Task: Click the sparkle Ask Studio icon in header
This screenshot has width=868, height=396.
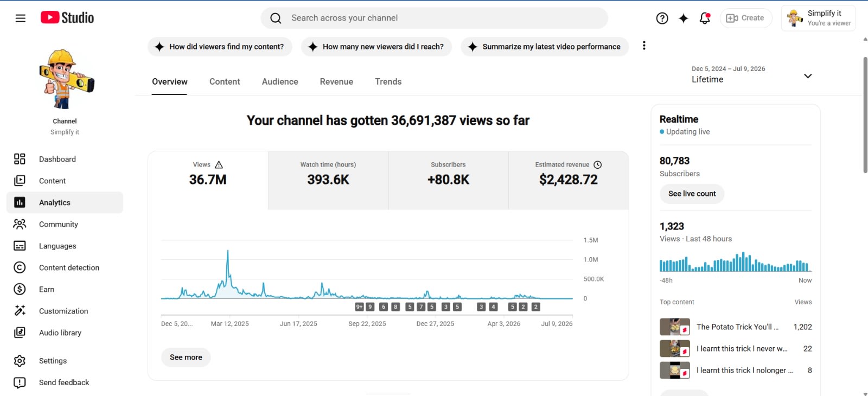Action: point(684,18)
